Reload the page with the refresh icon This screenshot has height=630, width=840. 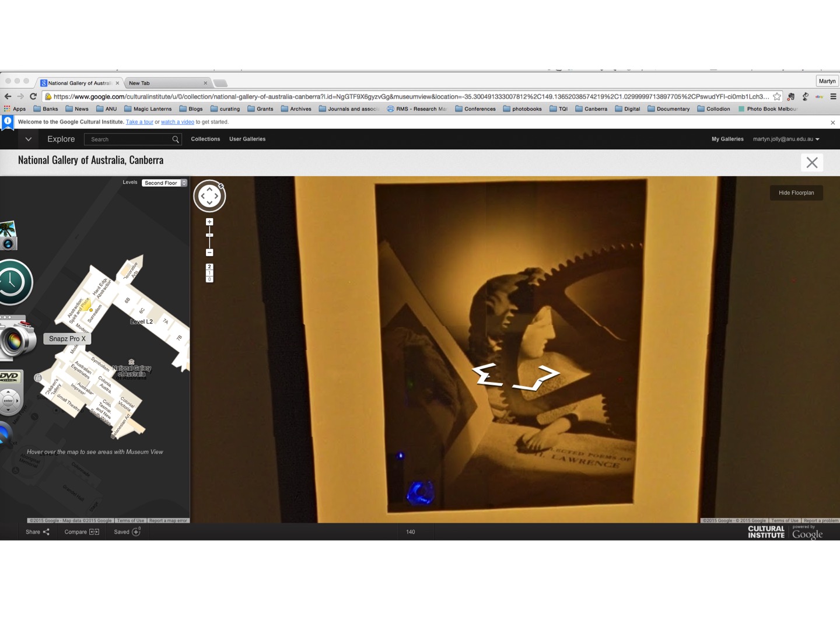tap(33, 96)
